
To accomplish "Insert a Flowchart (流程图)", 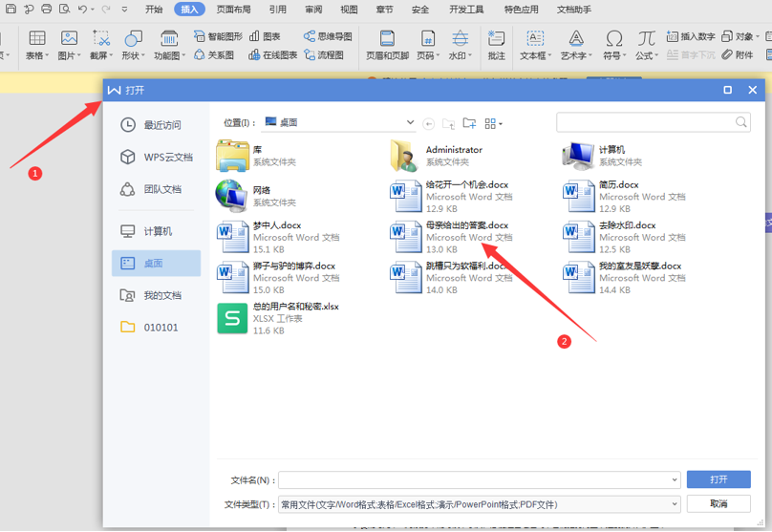I will pyautogui.click(x=324, y=55).
